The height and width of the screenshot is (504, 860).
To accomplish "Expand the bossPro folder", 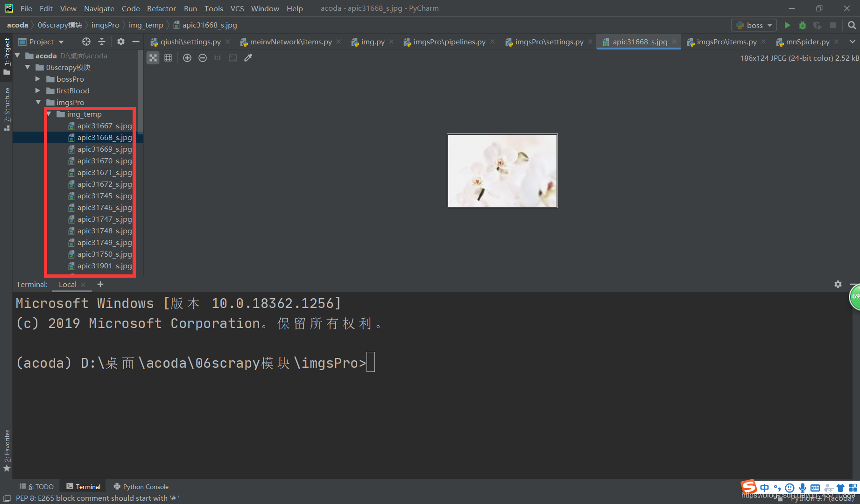I will (38, 79).
